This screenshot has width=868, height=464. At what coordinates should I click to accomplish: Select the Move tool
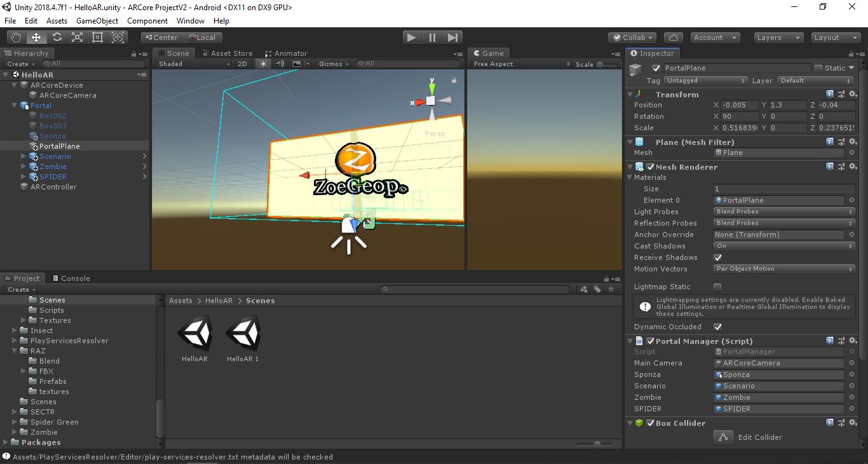(x=36, y=38)
